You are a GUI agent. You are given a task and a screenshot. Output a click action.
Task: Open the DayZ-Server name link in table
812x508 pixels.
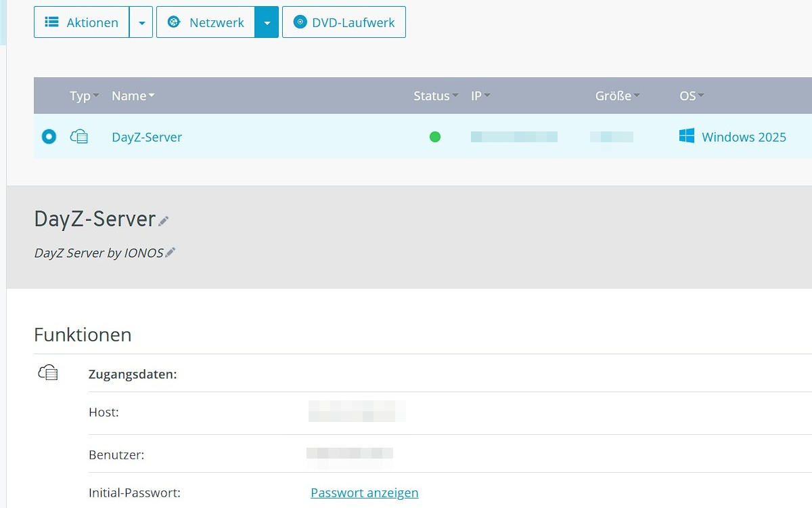coord(147,137)
